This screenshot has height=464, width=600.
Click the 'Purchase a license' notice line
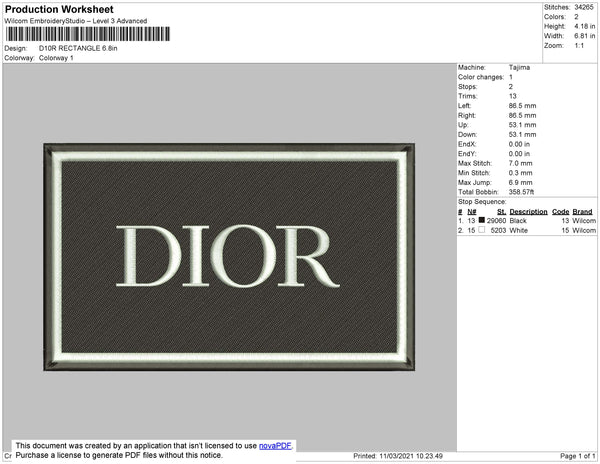point(119,455)
